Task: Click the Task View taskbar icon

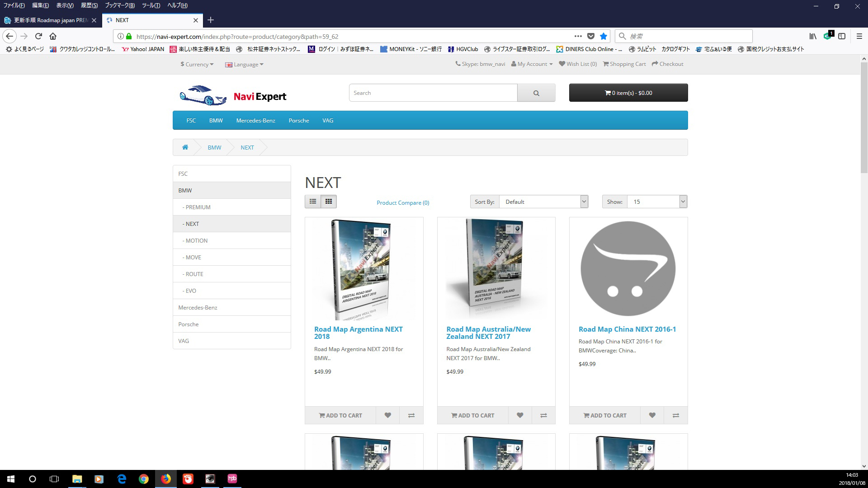Action: (54, 479)
